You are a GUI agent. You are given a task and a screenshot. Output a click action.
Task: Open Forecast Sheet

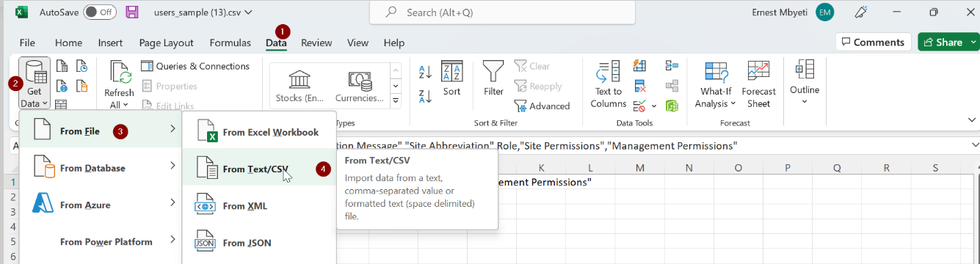[x=758, y=85]
